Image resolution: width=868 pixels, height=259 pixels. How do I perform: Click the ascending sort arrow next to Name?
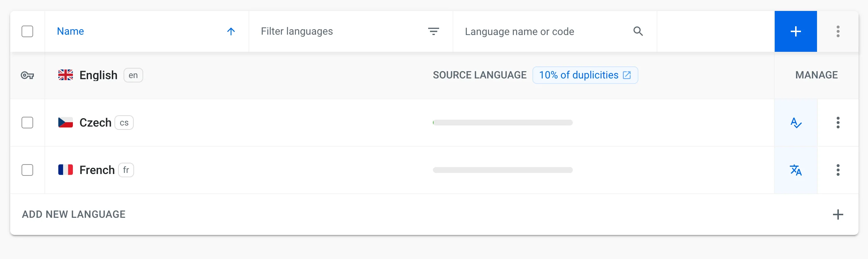click(231, 31)
